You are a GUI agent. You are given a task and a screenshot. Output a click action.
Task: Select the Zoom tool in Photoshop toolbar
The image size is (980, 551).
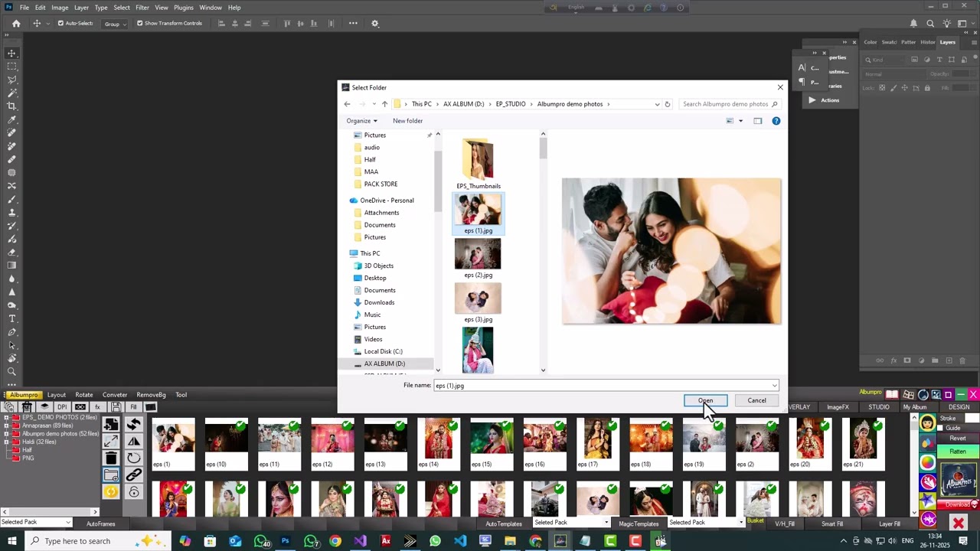click(x=12, y=371)
